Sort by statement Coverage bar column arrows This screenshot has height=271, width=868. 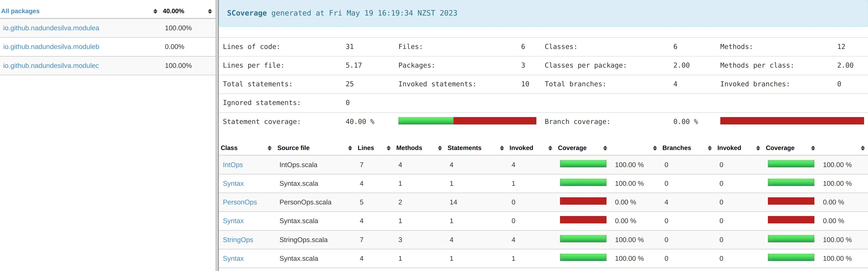(605, 148)
